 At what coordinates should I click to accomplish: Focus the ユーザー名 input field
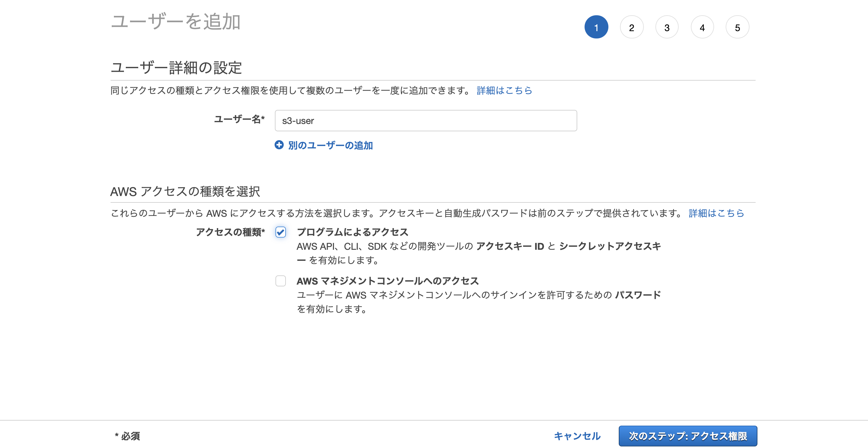425,121
